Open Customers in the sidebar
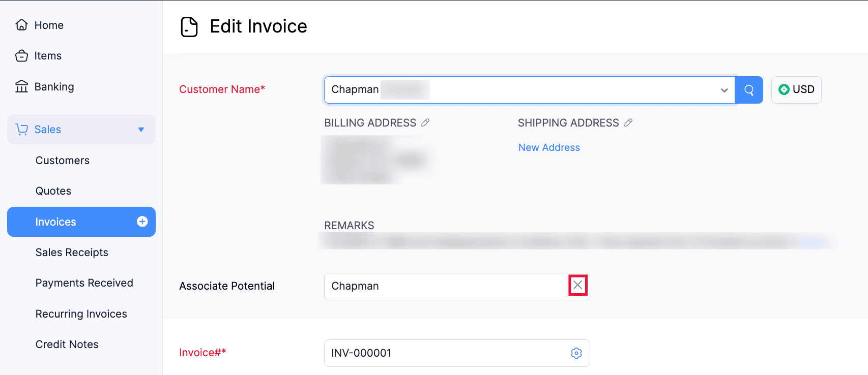This screenshot has width=868, height=375. 62,161
